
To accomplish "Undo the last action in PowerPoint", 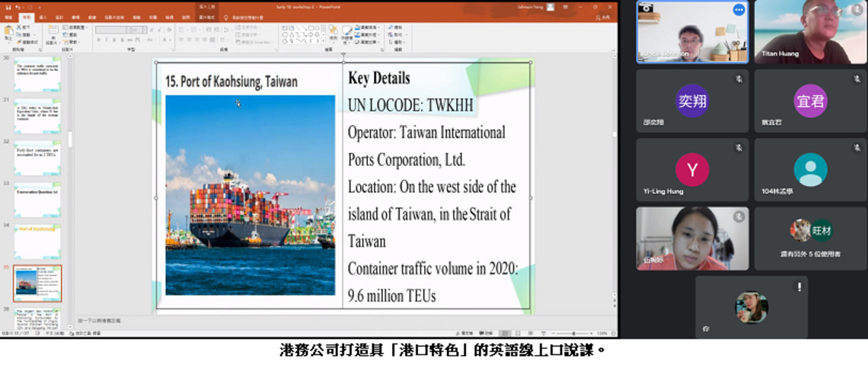I will tap(18, 7).
